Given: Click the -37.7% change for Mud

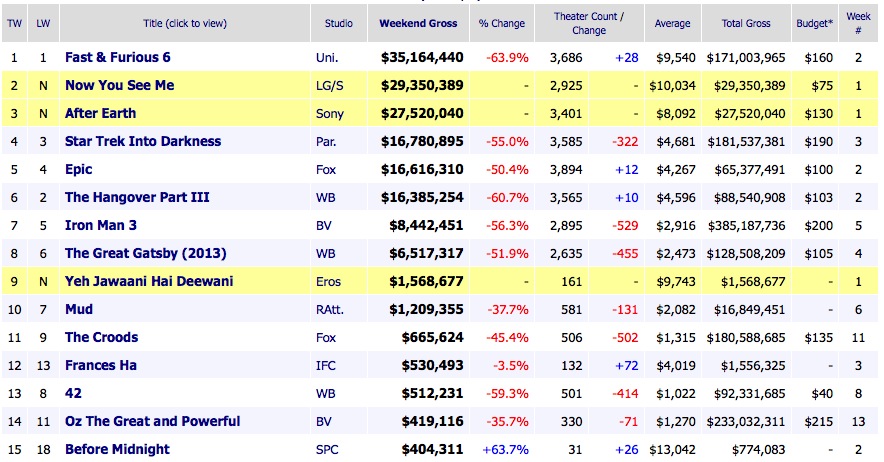Looking at the screenshot, I should 507,310.
